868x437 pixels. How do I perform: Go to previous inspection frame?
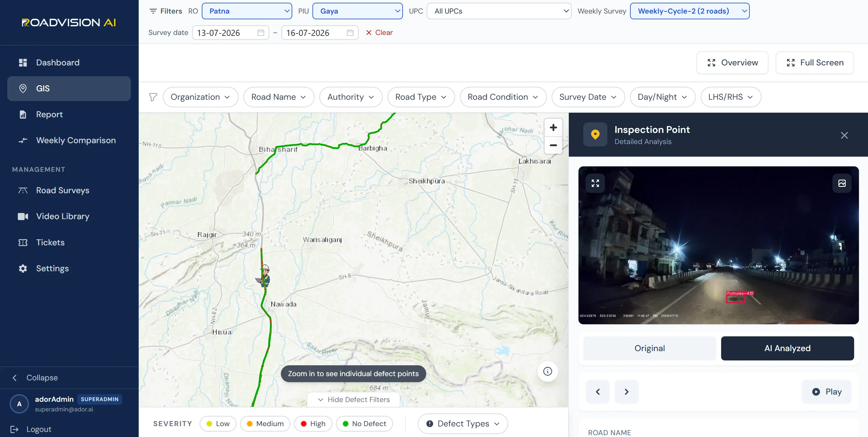click(598, 391)
